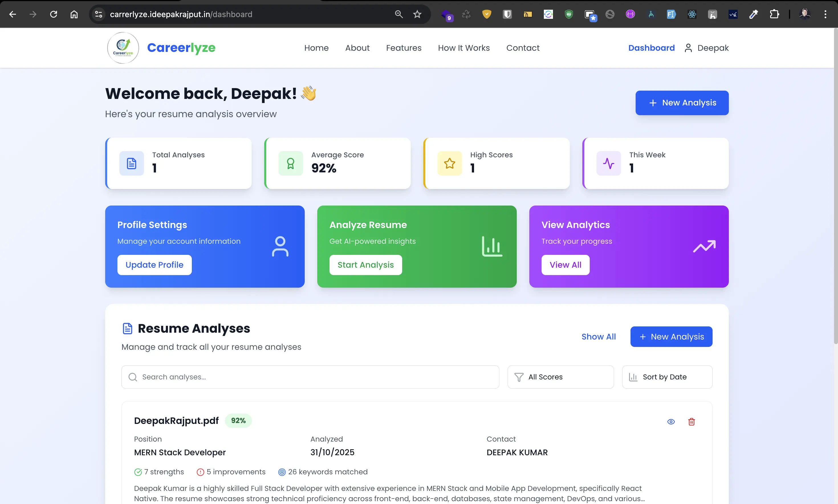Bookmark this page with the star icon
The image size is (838, 504).
pos(417,14)
